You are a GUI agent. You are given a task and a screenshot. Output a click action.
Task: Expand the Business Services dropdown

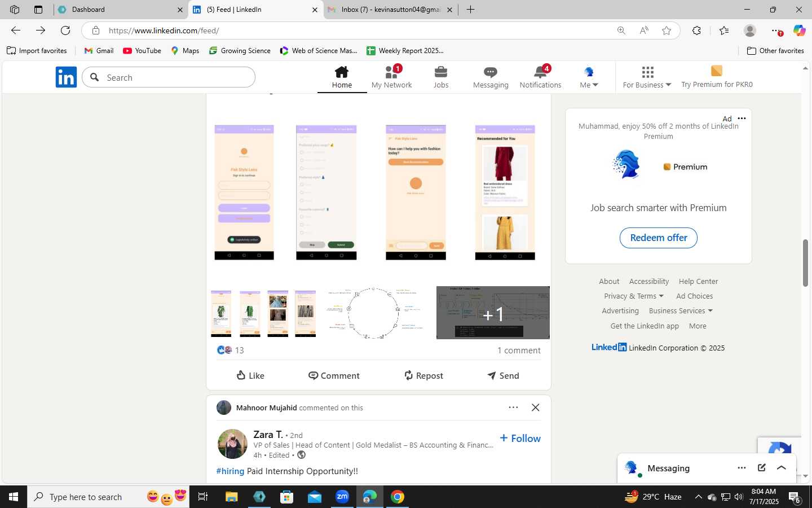(x=681, y=310)
